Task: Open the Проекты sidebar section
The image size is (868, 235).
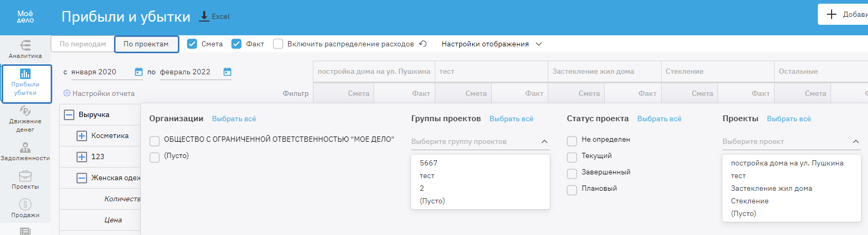Action: [x=25, y=180]
